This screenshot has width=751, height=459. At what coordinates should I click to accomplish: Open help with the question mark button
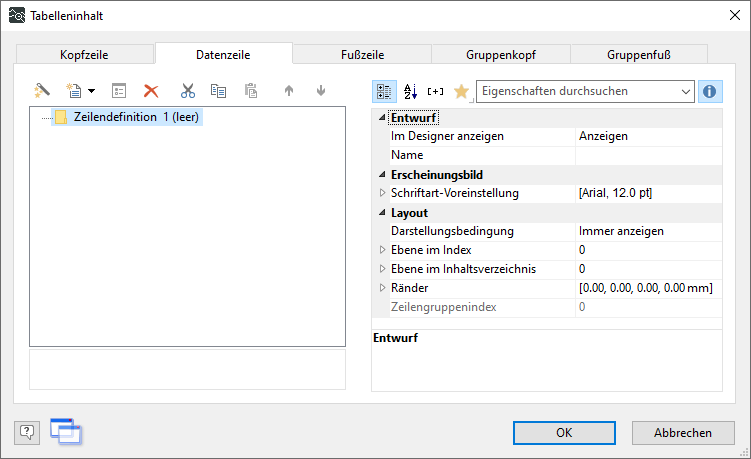click(27, 433)
